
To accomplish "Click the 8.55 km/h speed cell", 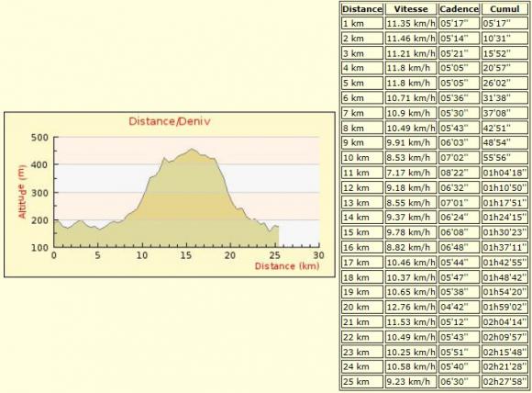I will (411, 202).
